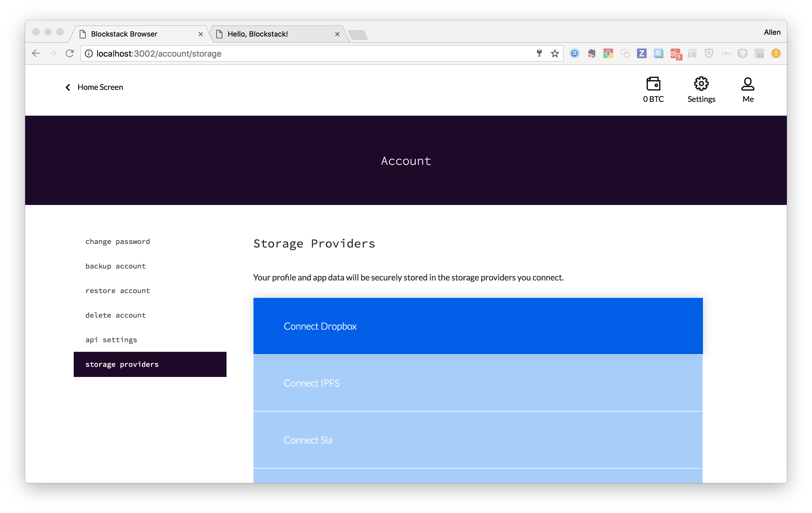Click the Connect IPFS button

click(478, 383)
